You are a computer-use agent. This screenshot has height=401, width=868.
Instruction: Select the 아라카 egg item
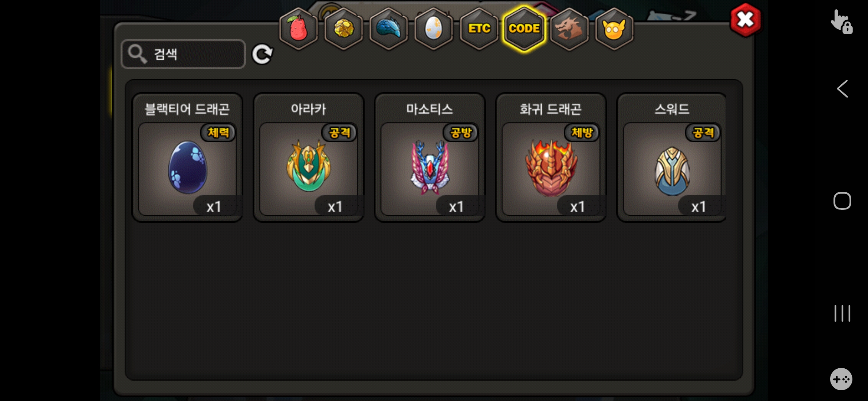pyautogui.click(x=309, y=157)
